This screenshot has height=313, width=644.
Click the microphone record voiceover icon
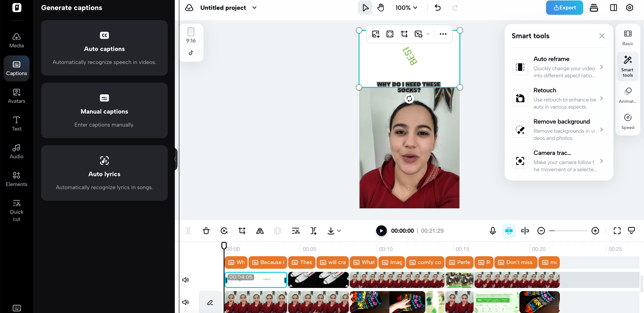[492, 231]
